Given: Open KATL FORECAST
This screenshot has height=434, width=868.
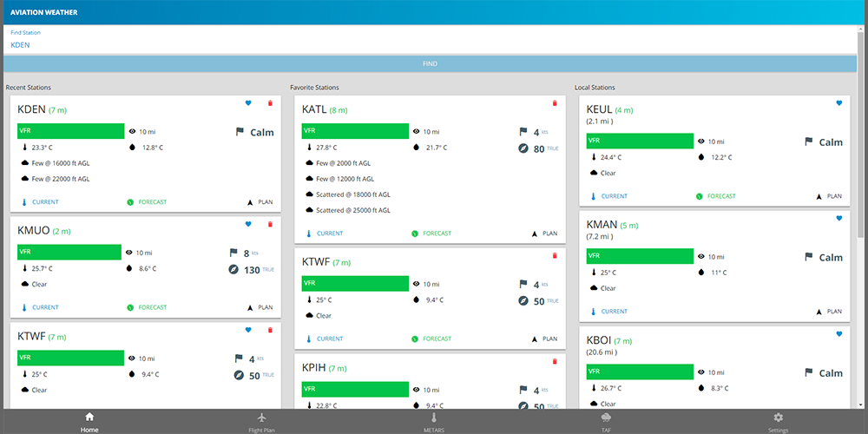Looking at the screenshot, I should pos(431,233).
